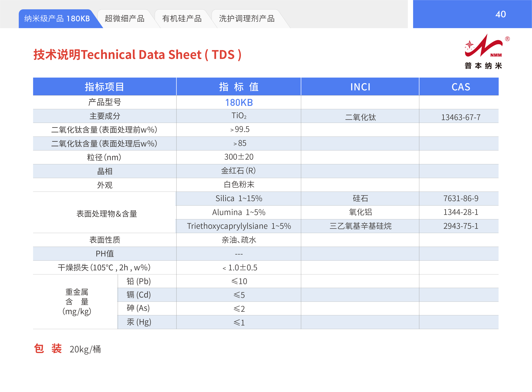Click the 金红石 (R) crystal phase value
Viewport: 532px width, 392px height.
(238, 171)
